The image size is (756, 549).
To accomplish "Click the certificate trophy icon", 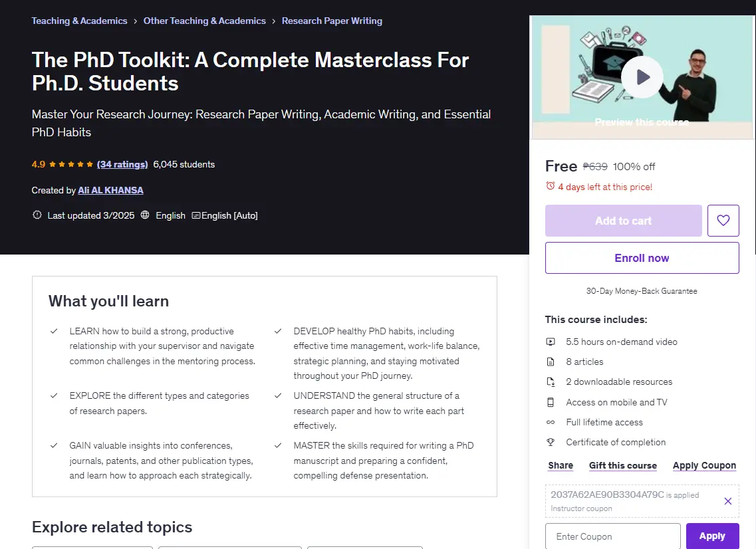I will pos(551,442).
